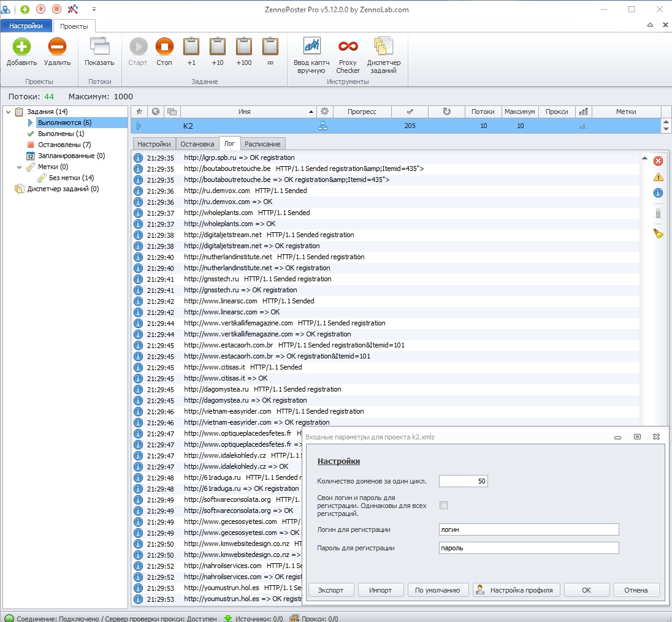
Task: Click the bar chart column header icon
Action: coord(583,112)
